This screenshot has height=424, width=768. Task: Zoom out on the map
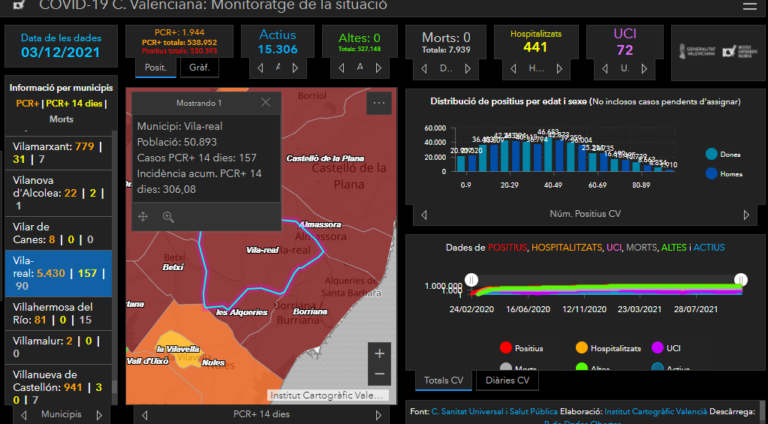[379, 375]
